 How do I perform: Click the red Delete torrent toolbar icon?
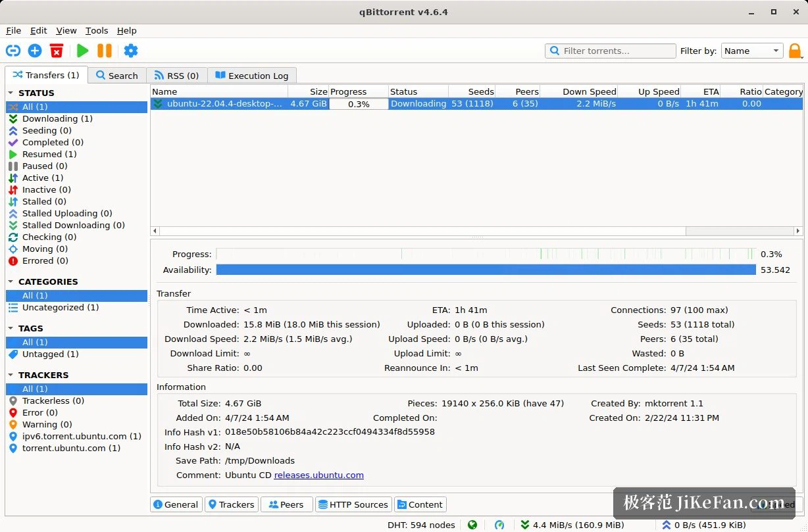57,51
